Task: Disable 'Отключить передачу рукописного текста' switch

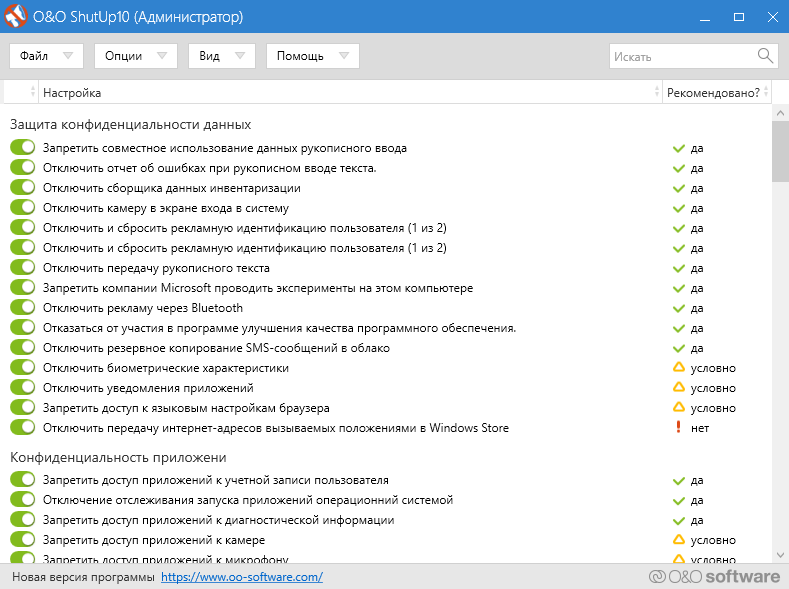Action: 22,268
